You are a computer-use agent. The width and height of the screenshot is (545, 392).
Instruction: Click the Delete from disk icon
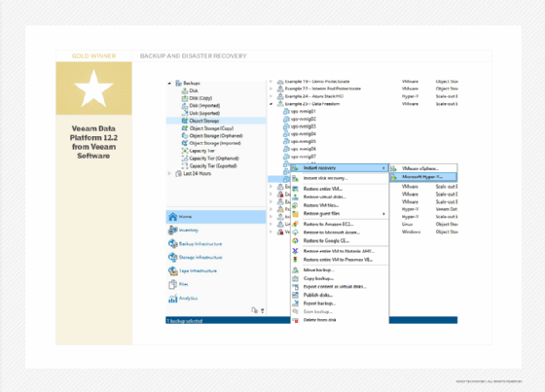(295, 320)
